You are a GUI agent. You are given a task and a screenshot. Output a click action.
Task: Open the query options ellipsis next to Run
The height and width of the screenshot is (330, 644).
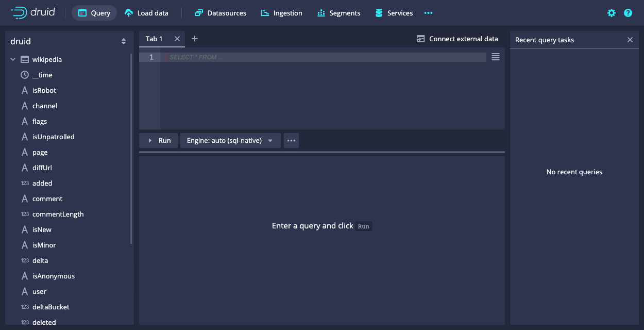(291, 140)
